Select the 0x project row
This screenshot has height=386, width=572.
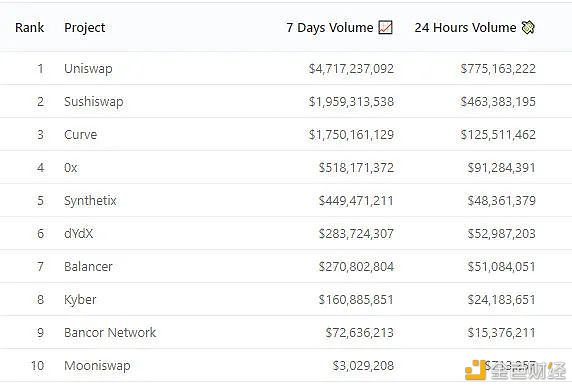(x=286, y=167)
